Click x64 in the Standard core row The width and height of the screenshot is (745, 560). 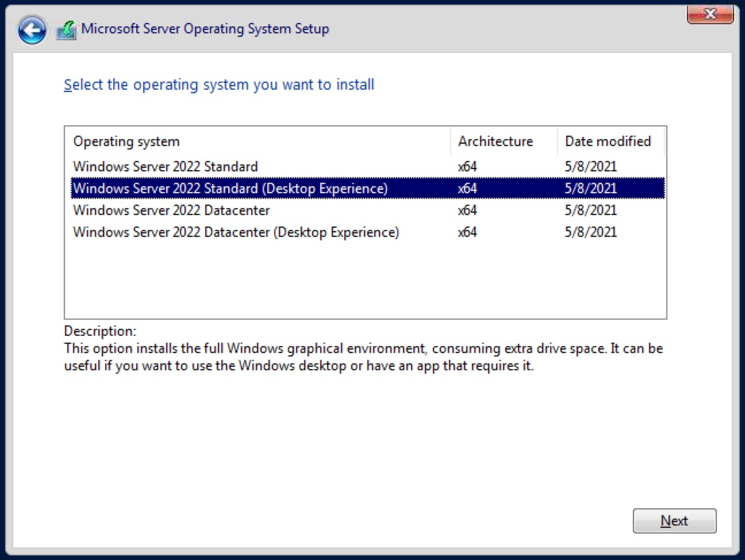pyautogui.click(x=467, y=167)
